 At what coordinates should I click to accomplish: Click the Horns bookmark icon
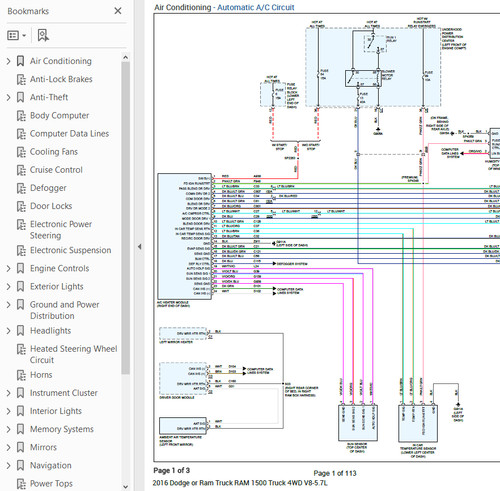[21, 375]
